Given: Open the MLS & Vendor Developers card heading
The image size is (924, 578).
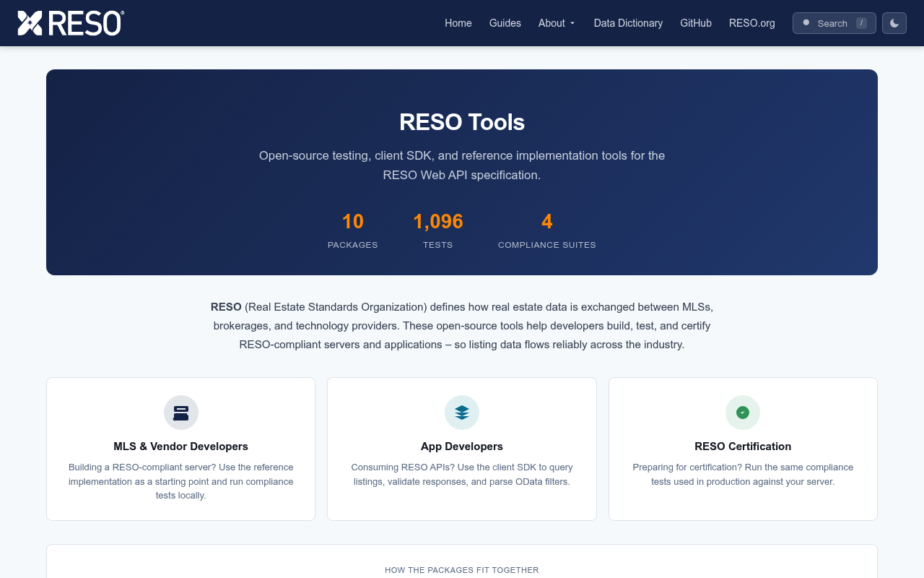Looking at the screenshot, I should (181, 447).
